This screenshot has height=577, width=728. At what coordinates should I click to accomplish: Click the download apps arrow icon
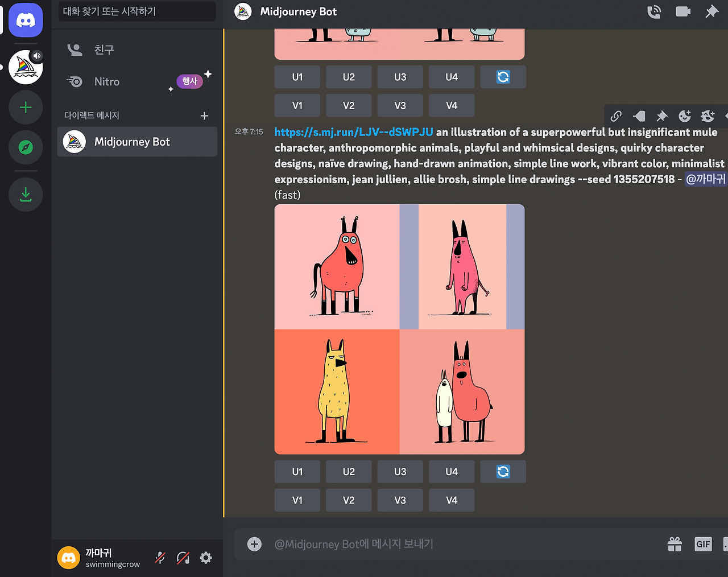26,195
